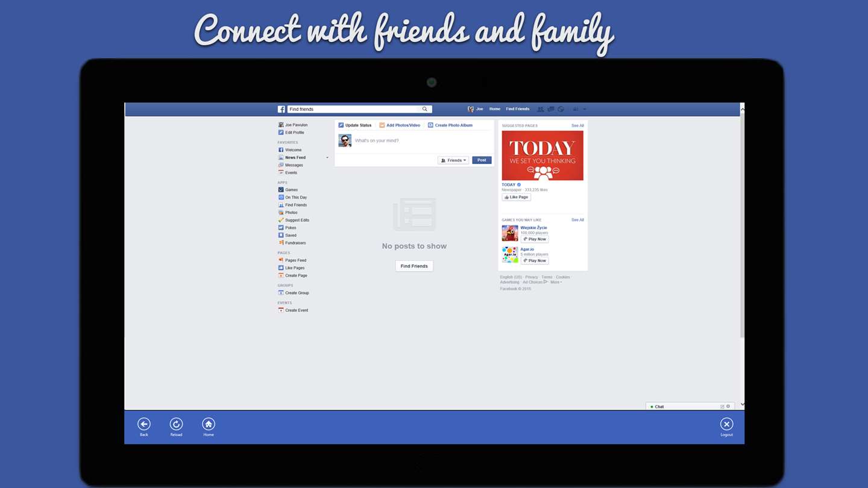
Task: Click the Like Page button
Action: pos(517,197)
